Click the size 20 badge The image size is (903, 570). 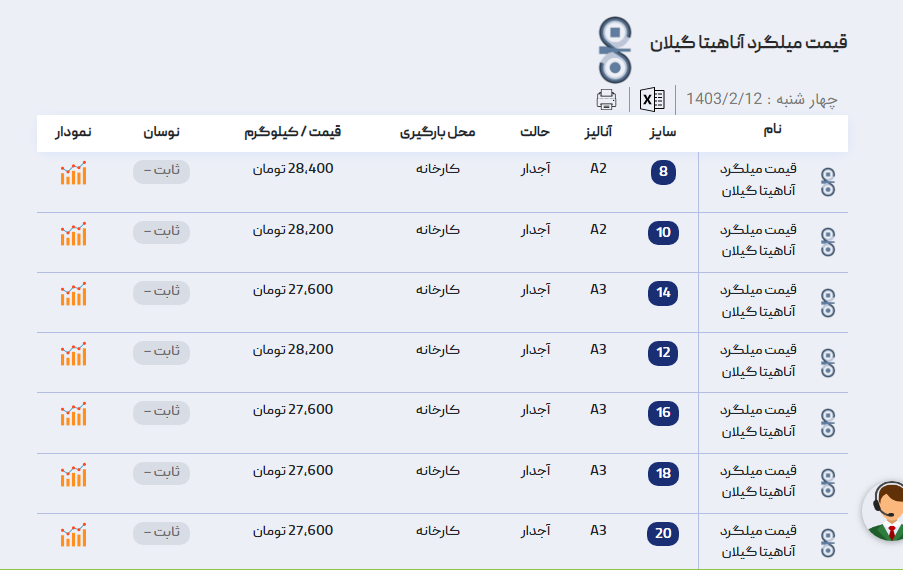[x=663, y=533]
